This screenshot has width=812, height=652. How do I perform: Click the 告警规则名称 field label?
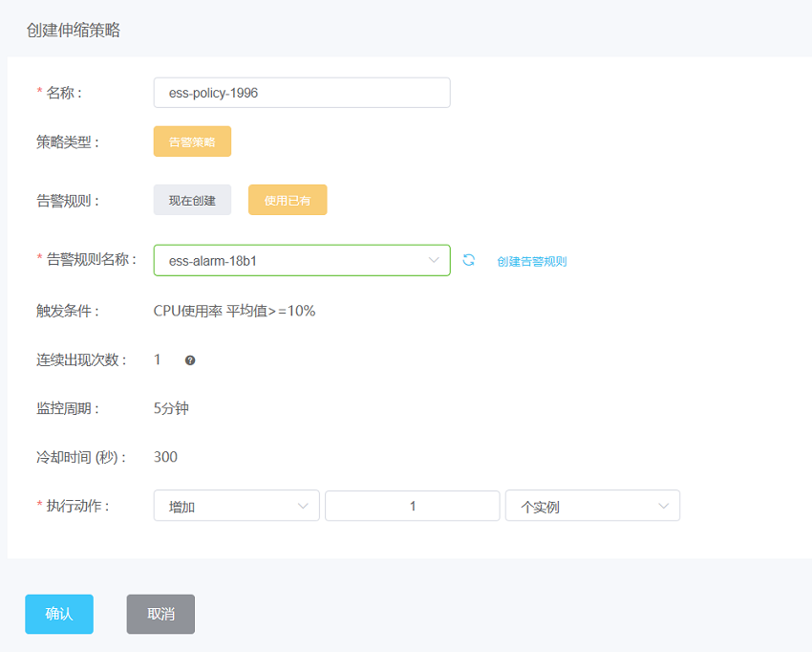[92, 259]
